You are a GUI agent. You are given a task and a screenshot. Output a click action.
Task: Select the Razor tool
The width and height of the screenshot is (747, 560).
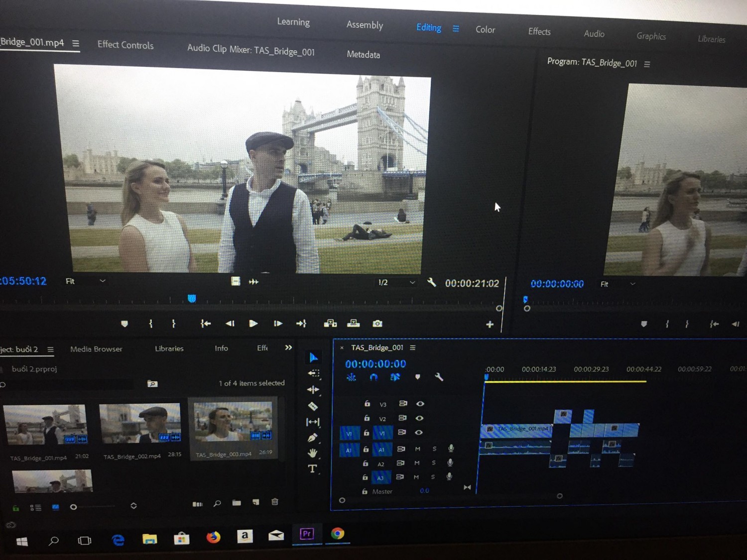(x=313, y=406)
